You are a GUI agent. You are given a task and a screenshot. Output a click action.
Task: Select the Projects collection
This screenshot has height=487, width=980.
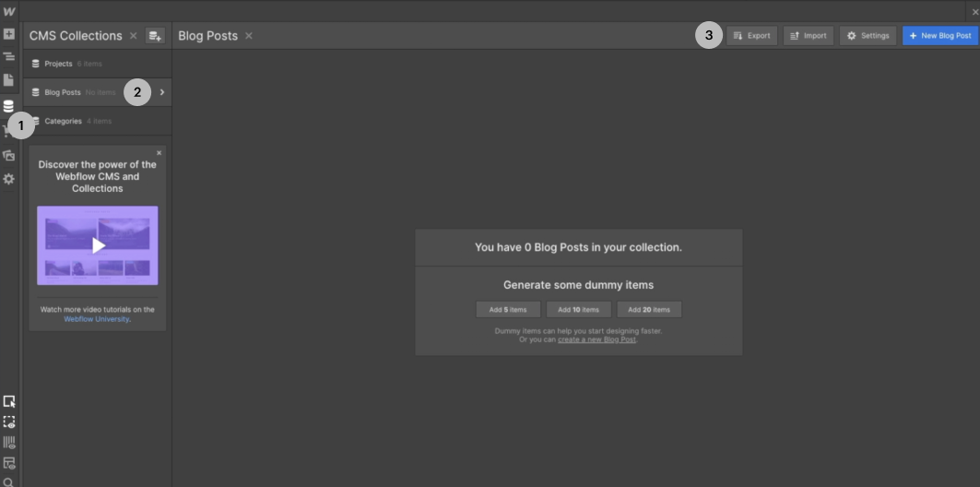[98, 64]
